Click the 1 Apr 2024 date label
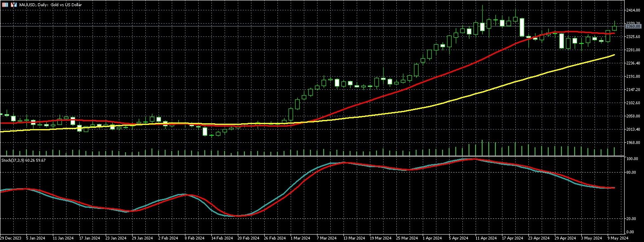The image size is (644, 242). (432, 238)
